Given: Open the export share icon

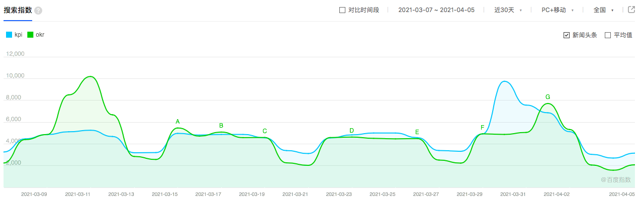Looking at the screenshot, I should (x=632, y=10).
